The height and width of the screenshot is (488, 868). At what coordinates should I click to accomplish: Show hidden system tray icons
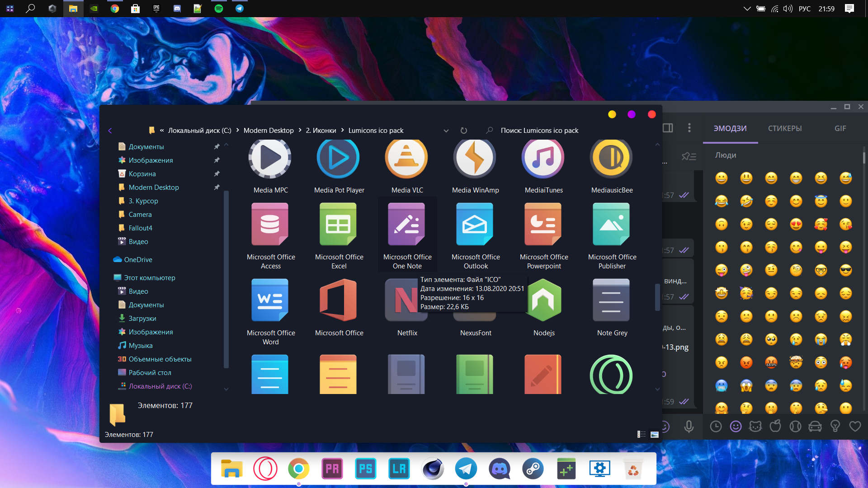coord(747,9)
